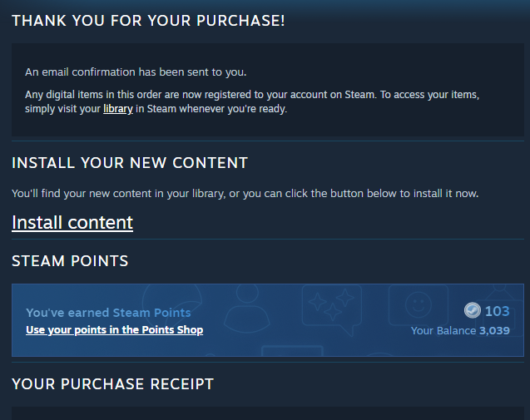530x420 pixels.
Task: Click the Your Balance 3,039 text
Action: (460, 330)
